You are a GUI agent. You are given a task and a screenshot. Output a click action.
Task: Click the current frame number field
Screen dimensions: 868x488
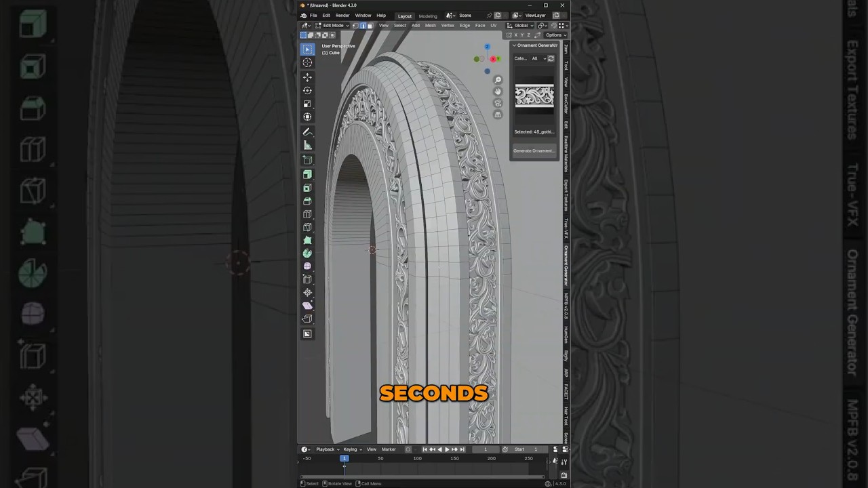pos(485,449)
